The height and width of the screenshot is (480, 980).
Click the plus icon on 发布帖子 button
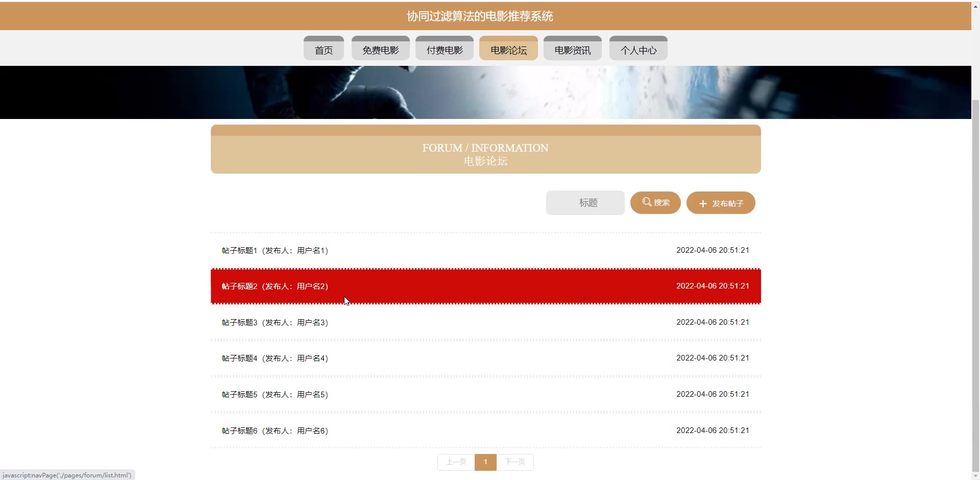click(703, 204)
